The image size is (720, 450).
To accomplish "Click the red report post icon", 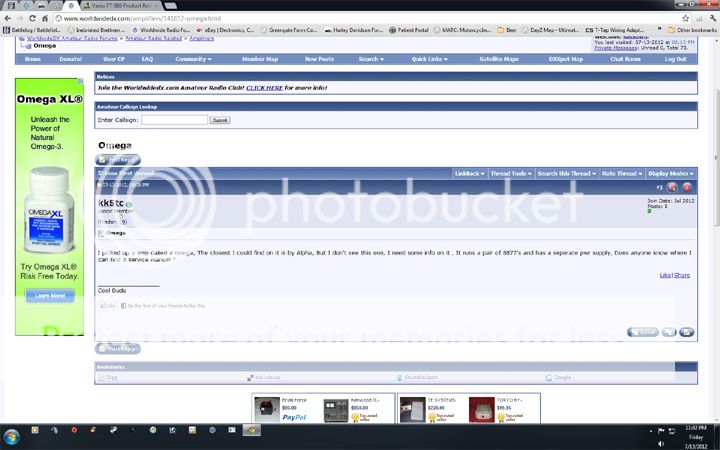I will [687, 187].
